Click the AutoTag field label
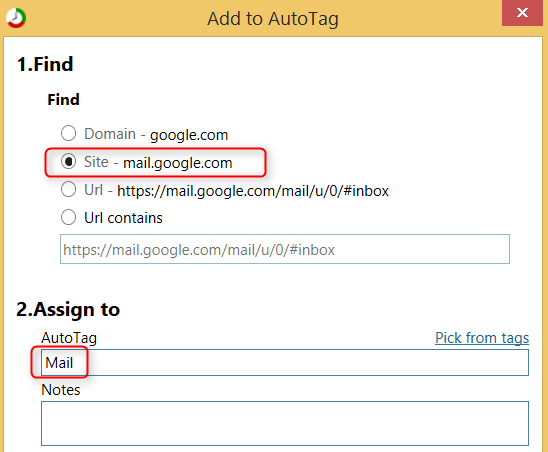Viewport: 548px width, 452px height. (69, 338)
